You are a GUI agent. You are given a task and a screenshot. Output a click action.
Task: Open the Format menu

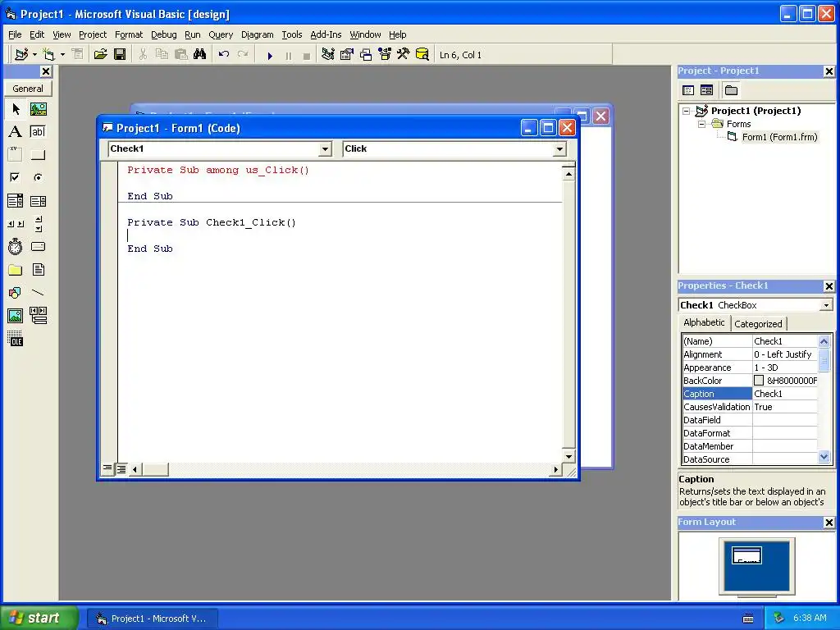pos(129,34)
